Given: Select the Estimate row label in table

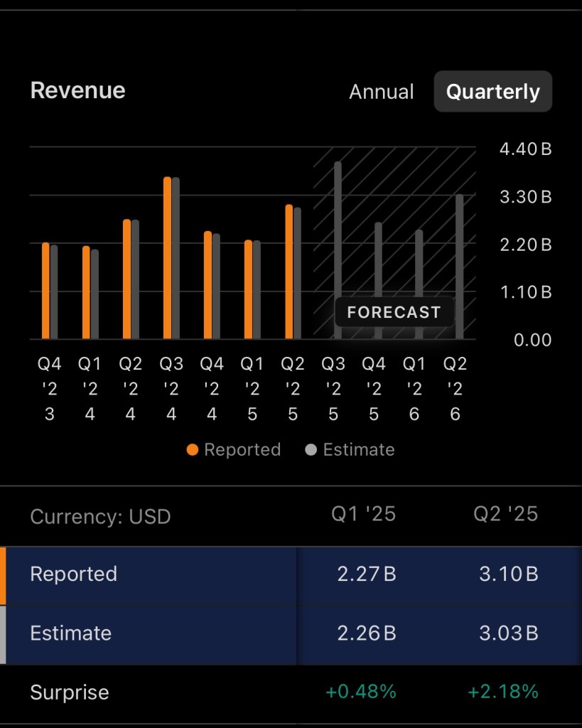Looking at the screenshot, I should tap(70, 633).
